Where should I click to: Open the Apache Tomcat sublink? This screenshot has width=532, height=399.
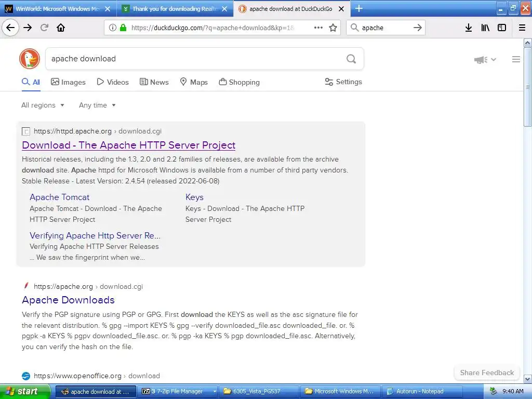coord(59,197)
